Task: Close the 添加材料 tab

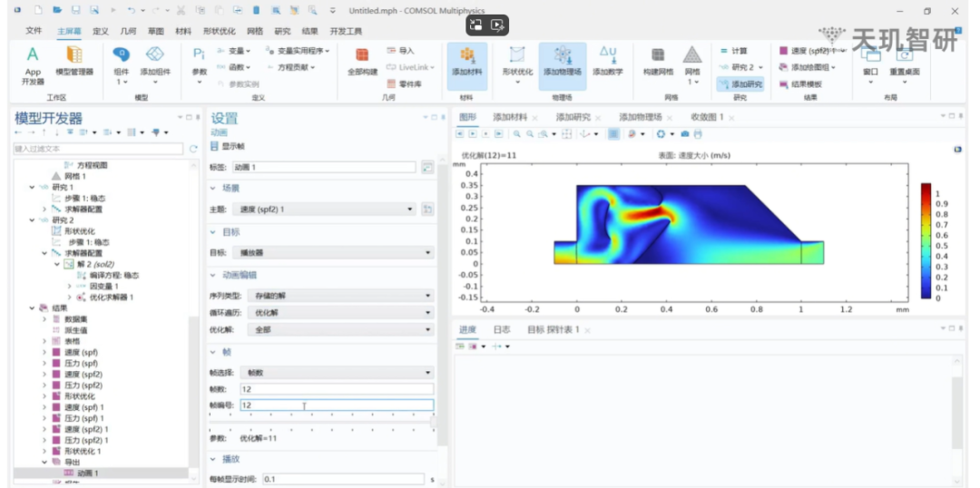Action: (x=535, y=118)
